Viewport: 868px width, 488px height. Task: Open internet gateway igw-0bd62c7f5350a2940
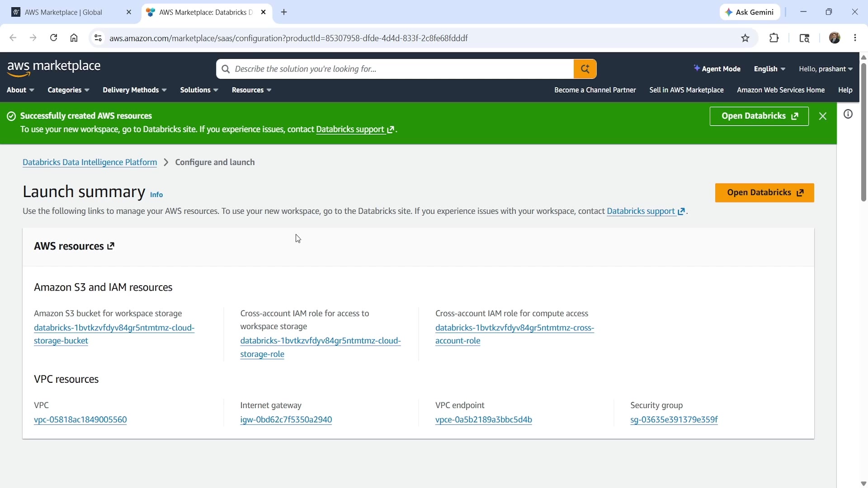(286, 420)
